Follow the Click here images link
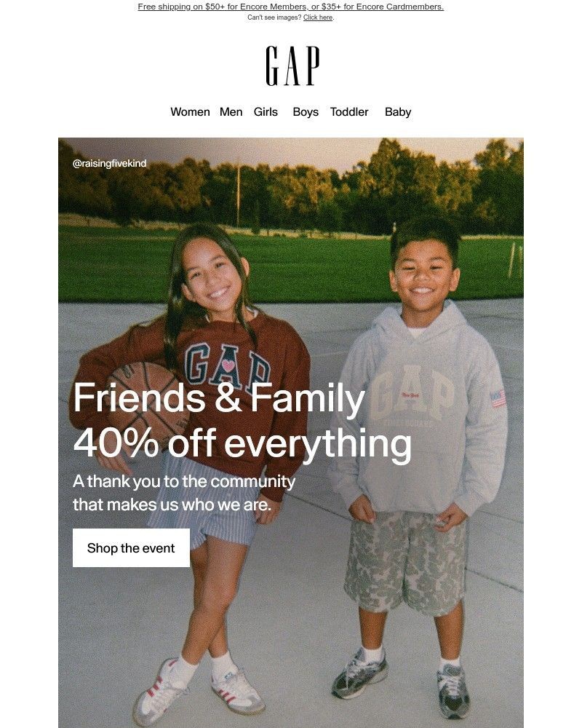 (318, 17)
